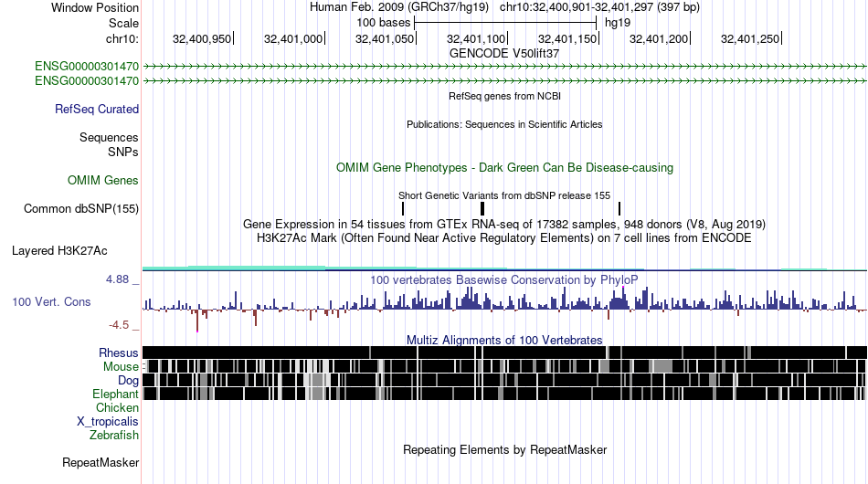Click Multiz Alignments of 100 Vertebrates title
Screen dimensions: 868x484
pos(504,341)
